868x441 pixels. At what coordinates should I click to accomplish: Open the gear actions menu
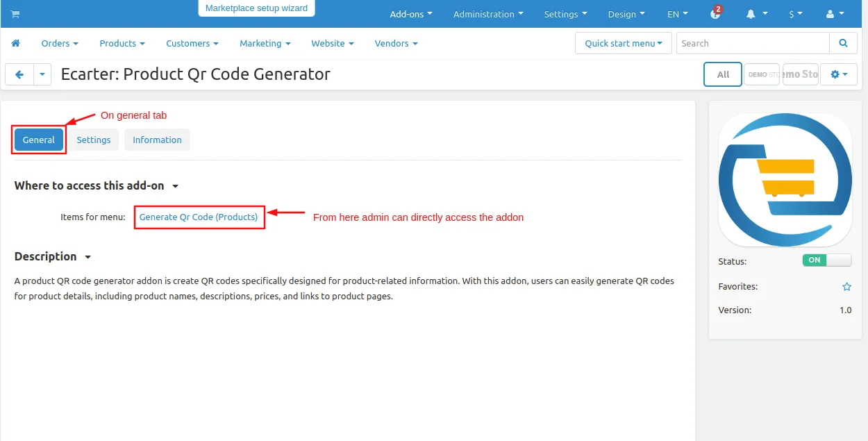click(x=839, y=74)
